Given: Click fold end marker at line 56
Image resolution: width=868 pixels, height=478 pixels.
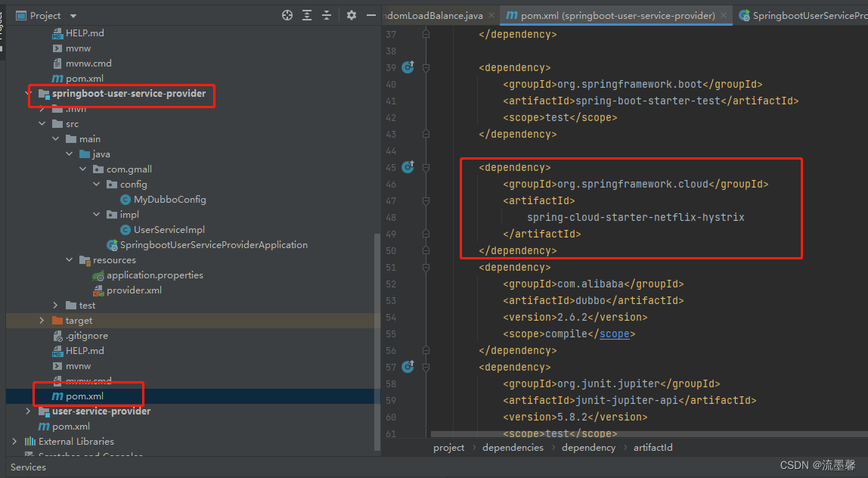Looking at the screenshot, I should pos(426,350).
